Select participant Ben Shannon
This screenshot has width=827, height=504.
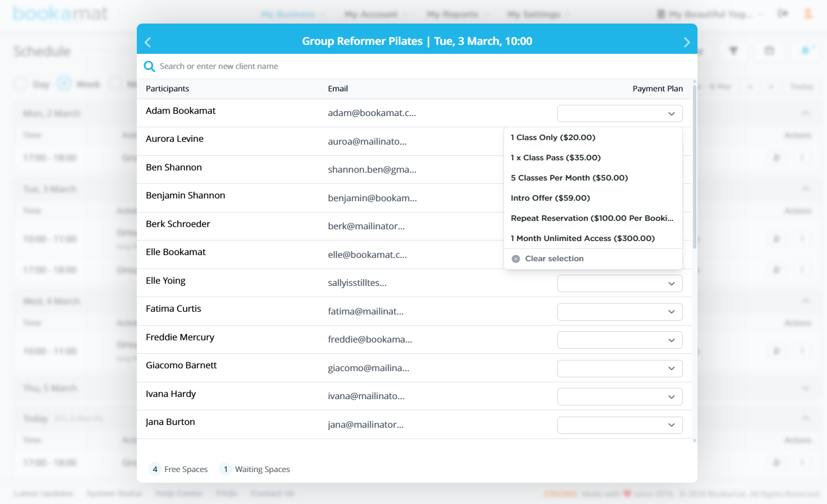(174, 168)
